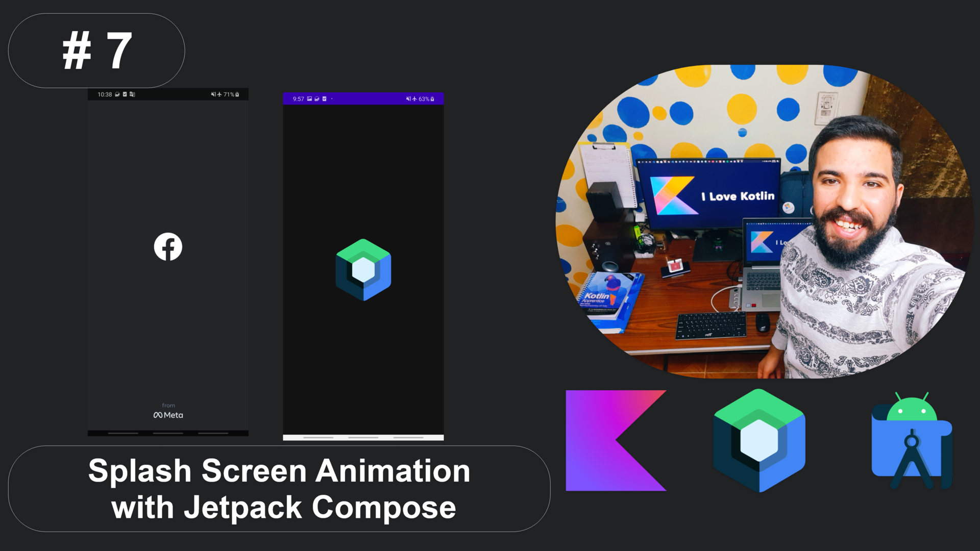Click the airplane mode icon in purple status bar
The image size is (980, 551).
414,99
